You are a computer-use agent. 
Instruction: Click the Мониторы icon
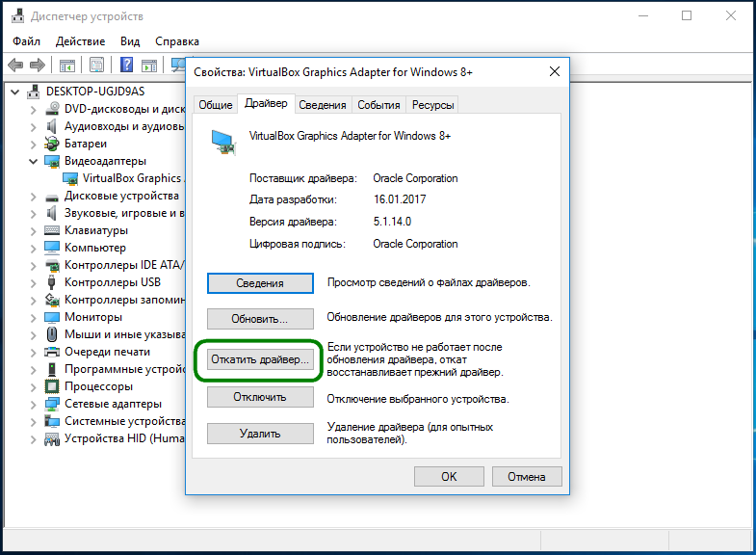(52, 317)
